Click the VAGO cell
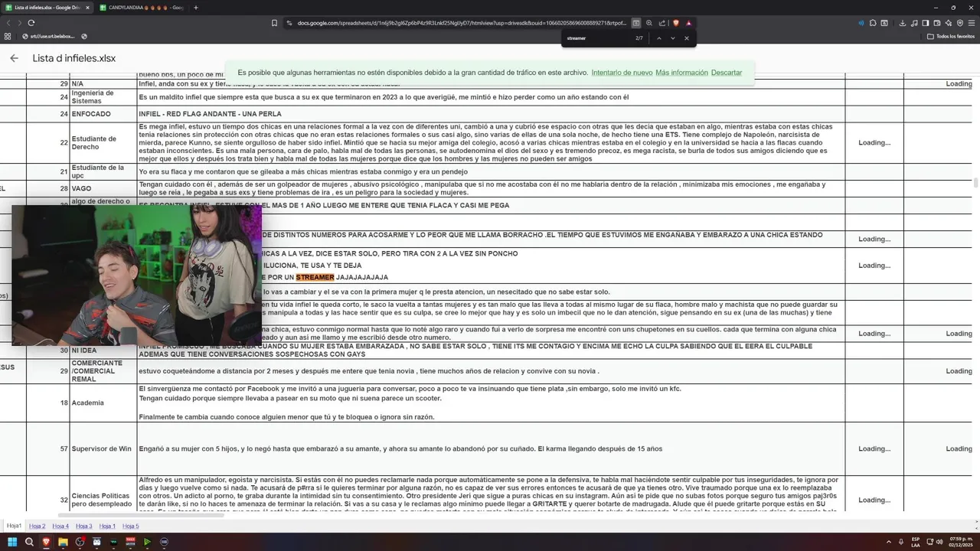The height and width of the screenshot is (551, 980). coord(103,188)
